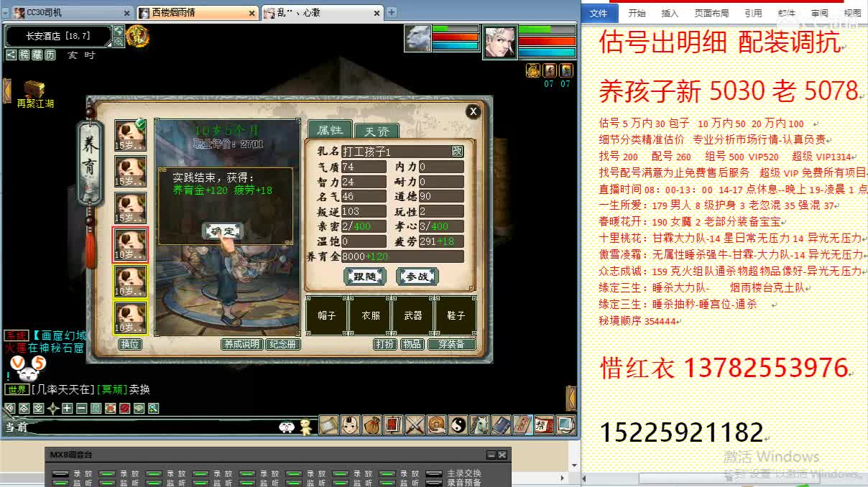Open 养成说明 raising instructions

pyautogui.click(x=241, y=344)
